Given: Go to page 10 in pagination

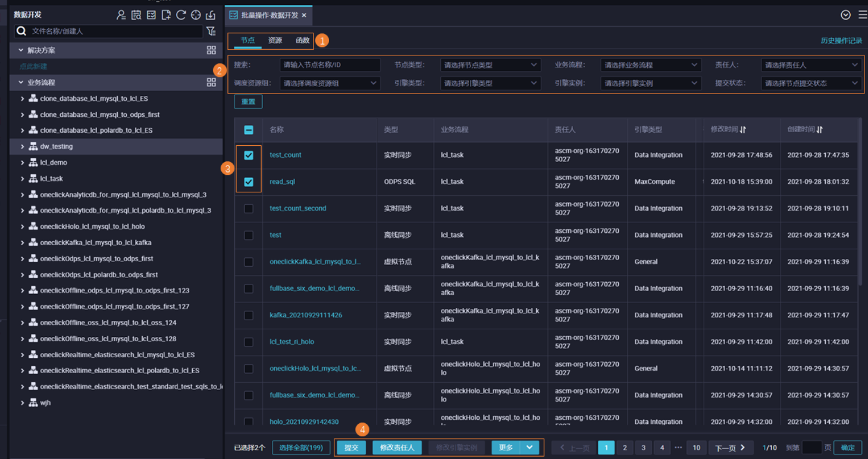Looking at the screenshot, I should [696, 448].
